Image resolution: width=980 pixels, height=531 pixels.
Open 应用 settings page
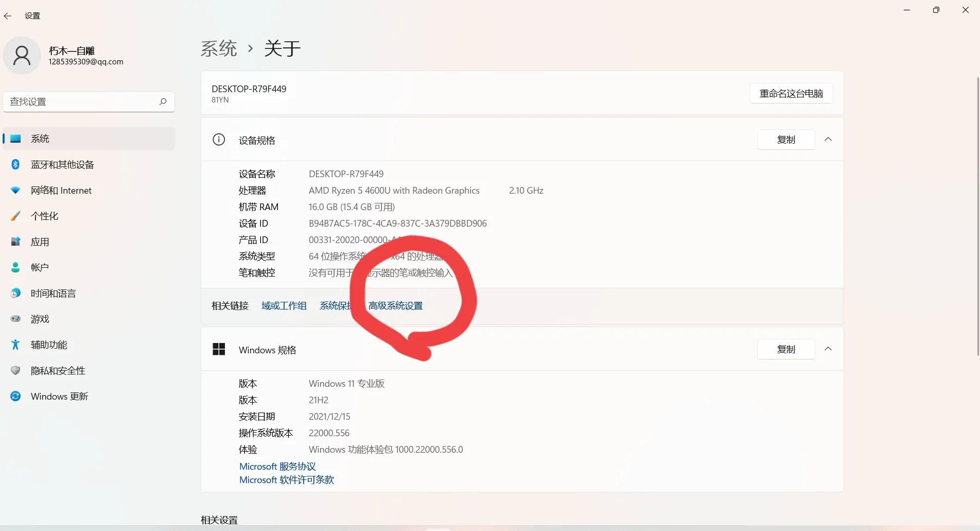point(41,242)
